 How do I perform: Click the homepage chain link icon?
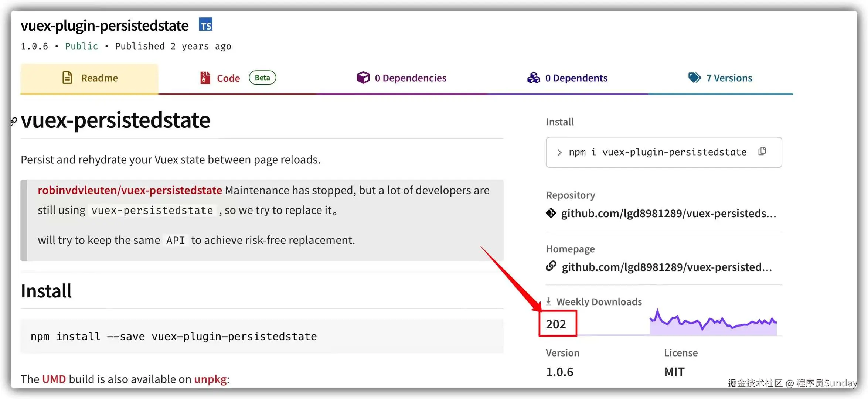(x=551, y=266)
